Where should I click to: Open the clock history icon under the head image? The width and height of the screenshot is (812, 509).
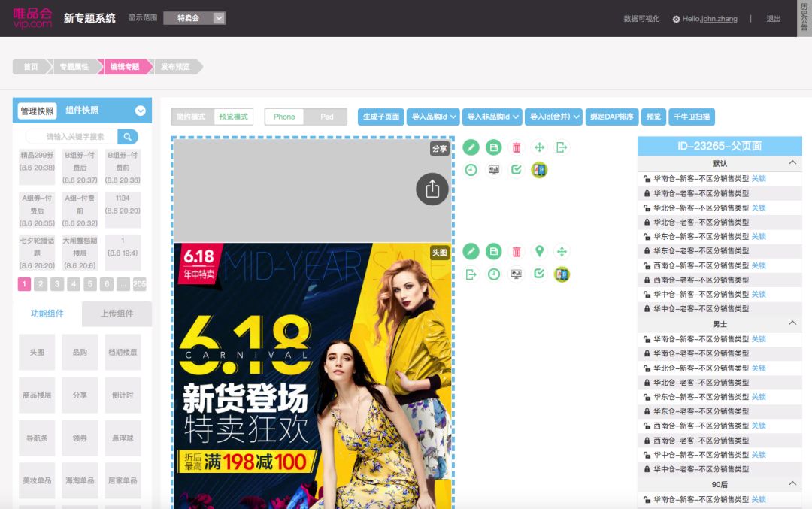click(x=494, y=274)
